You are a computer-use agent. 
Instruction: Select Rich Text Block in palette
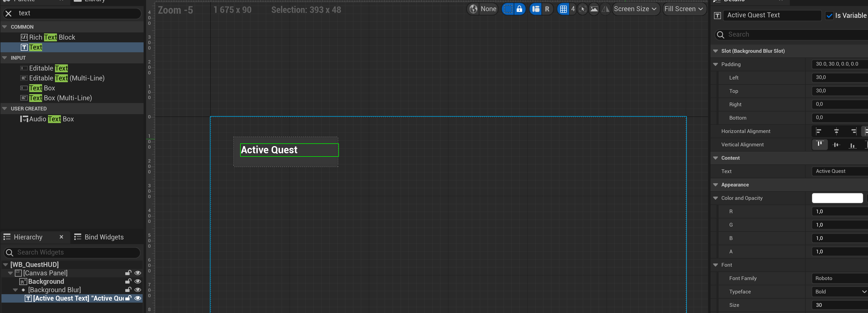click(52, 37)
